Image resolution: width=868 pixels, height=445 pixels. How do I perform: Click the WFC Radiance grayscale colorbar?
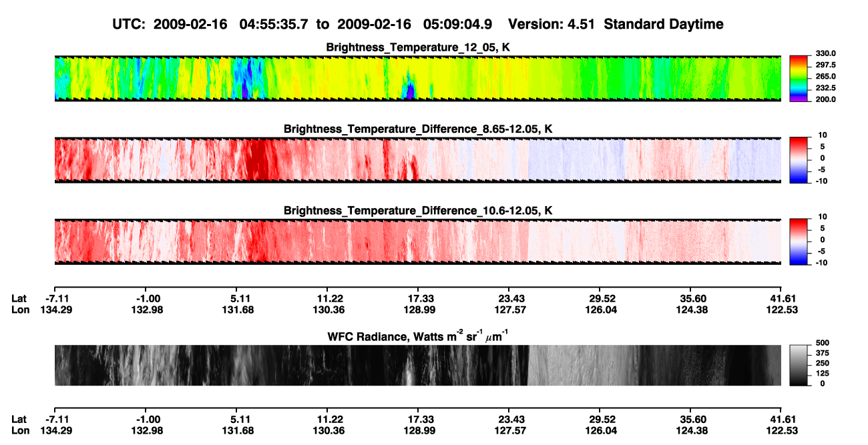pyautogui.click(x=799, y=365)
